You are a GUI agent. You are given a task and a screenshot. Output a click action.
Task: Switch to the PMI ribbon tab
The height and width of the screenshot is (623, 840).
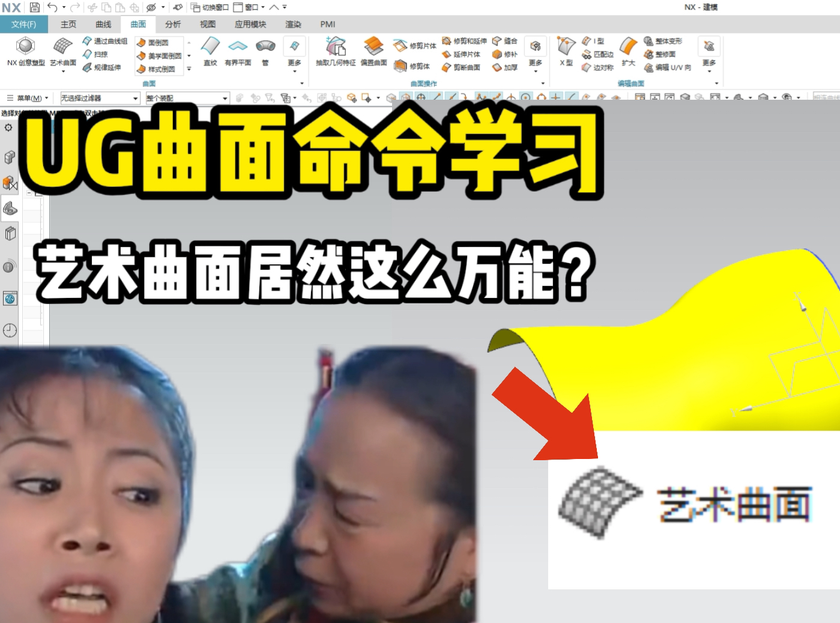coord(328,24)
